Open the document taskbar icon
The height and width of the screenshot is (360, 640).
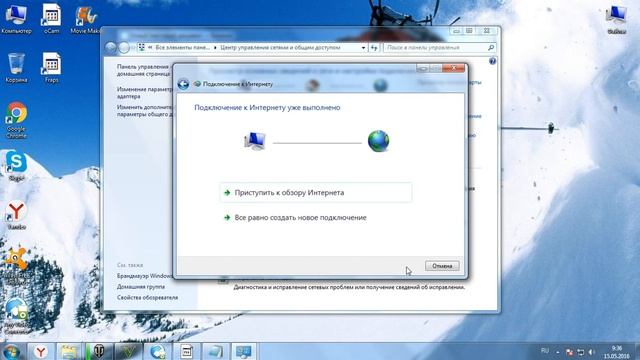[187, 351]
